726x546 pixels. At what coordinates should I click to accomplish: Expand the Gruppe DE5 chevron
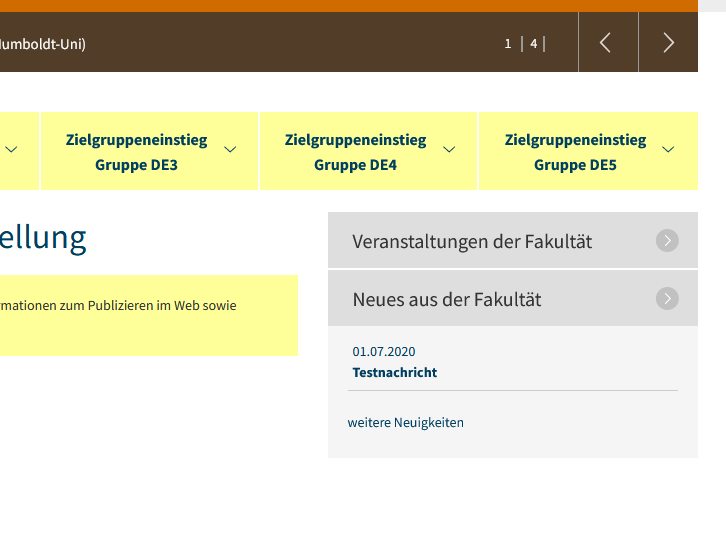tap(668, 150)
